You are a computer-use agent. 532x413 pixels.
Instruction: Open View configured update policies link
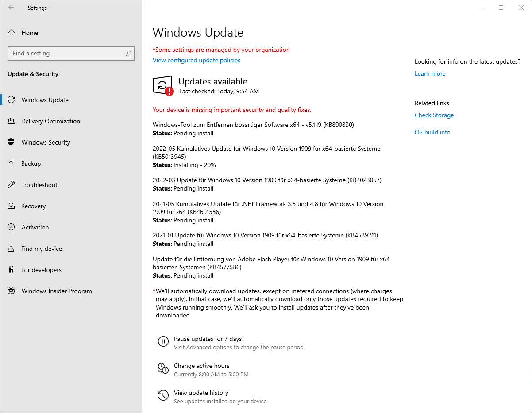[x=197, y=60]
